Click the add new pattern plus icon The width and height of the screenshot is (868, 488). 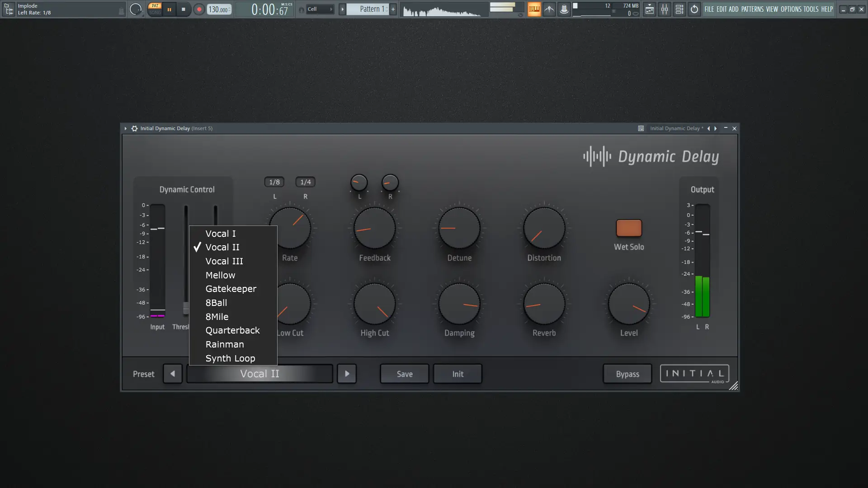point(393,9)
